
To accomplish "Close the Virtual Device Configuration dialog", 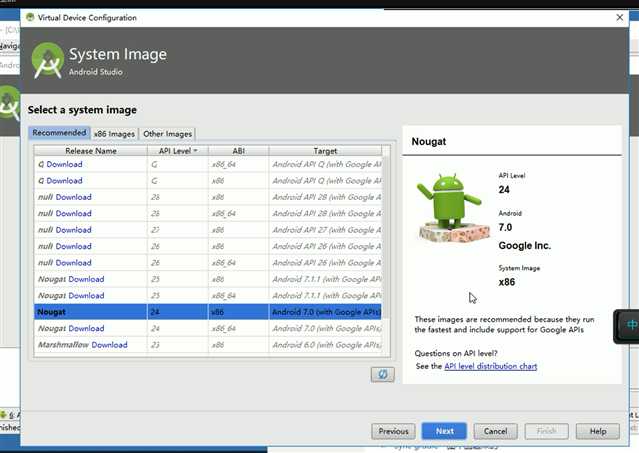I will click(619, 18).
